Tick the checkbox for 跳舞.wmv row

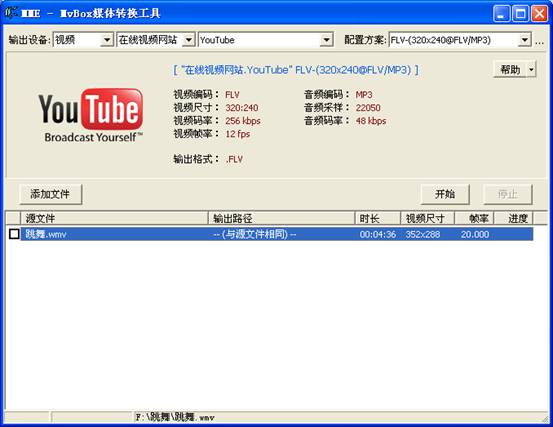pyautogui.click(x=14, y=234)
